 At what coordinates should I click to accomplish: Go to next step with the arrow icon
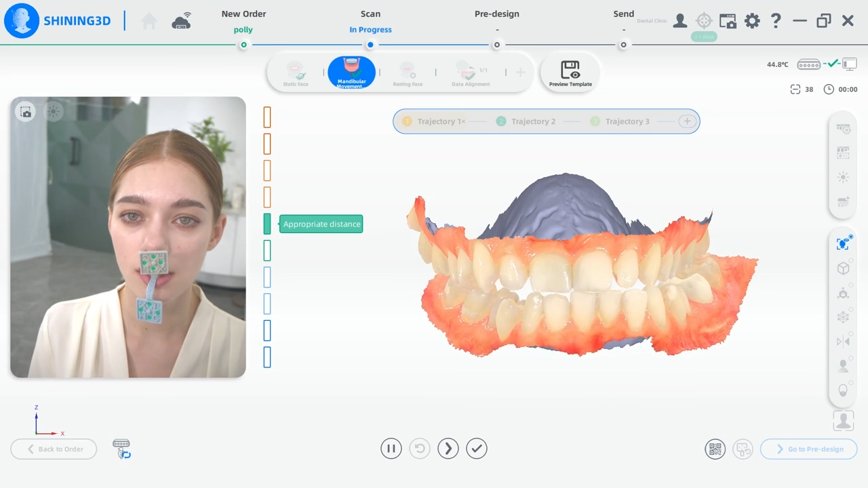[x=448, y=448]
